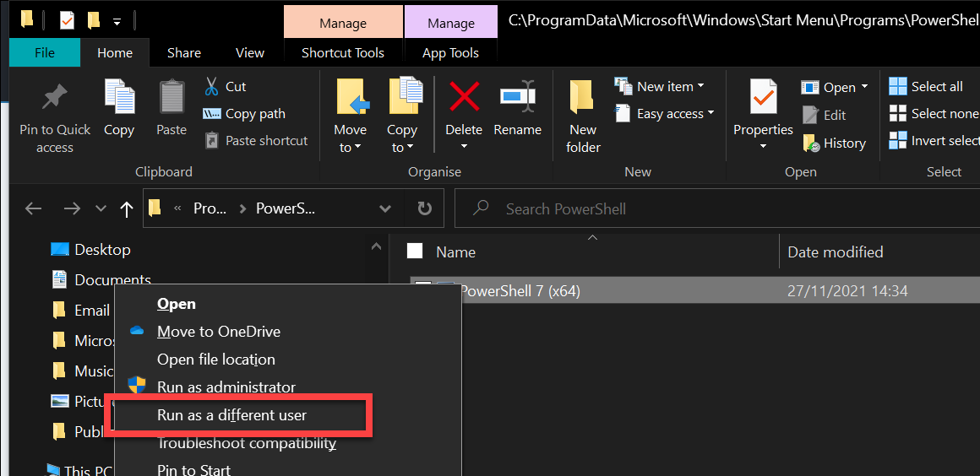Expand the Delete dropdown arrow
Screen dimensions: 980x476
464,147
